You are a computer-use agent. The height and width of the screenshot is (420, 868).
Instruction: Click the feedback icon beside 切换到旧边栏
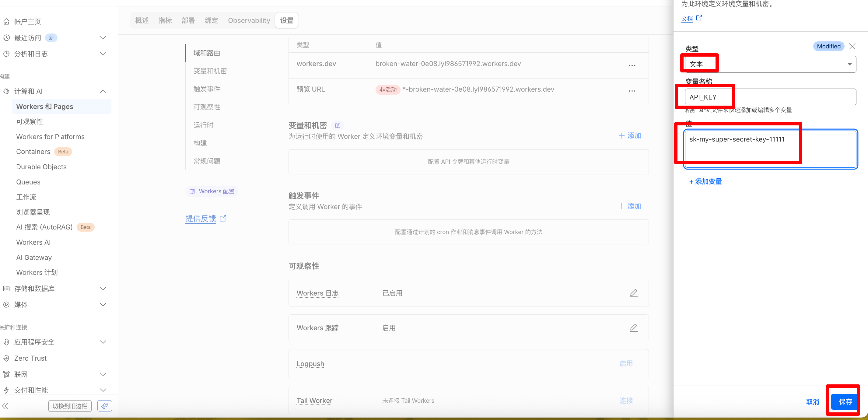[x=104, y=405]
